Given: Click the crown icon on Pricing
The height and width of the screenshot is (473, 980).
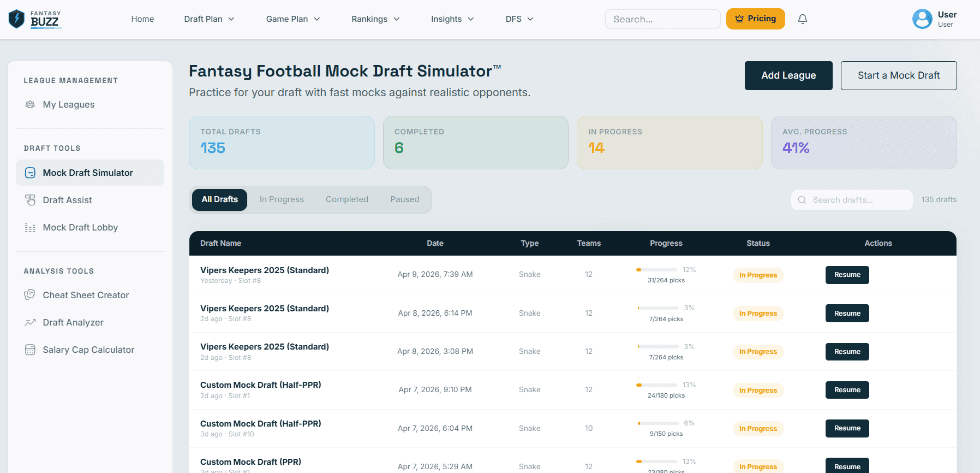Looking at the screenshot, I should [x=739, y=19].
